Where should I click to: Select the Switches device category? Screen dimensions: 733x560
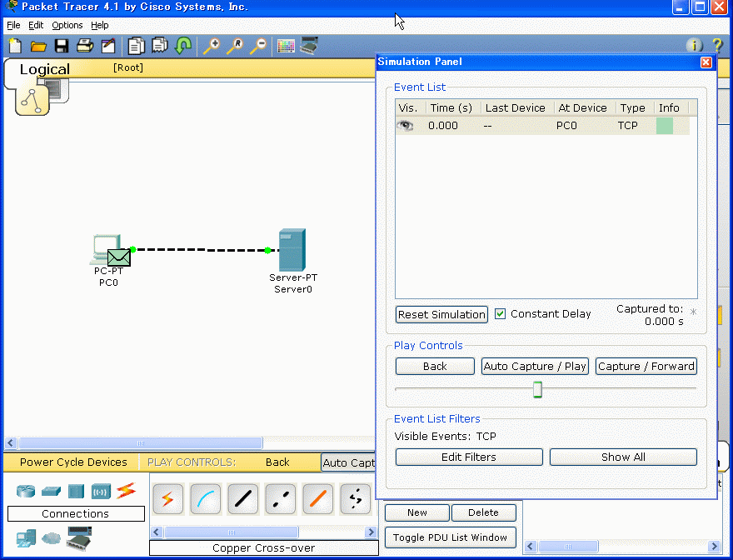pyautogui.click(x=51, y=491)
